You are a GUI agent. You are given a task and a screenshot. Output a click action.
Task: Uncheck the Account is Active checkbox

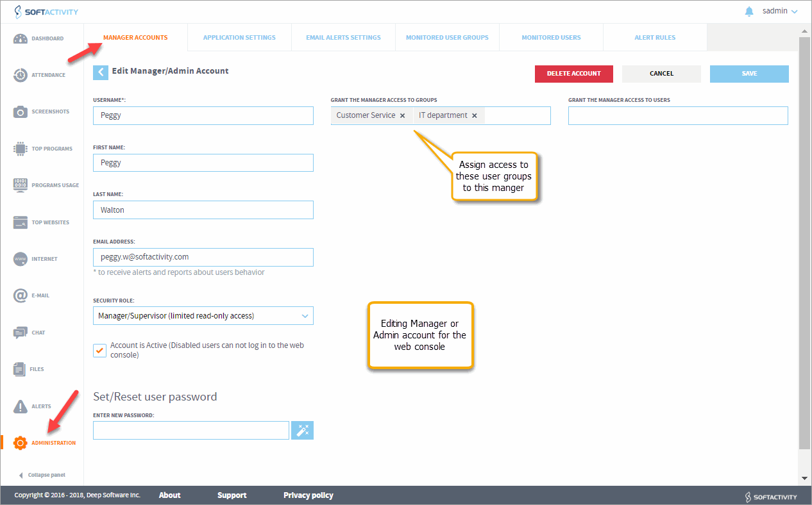[x=99, y=351]
